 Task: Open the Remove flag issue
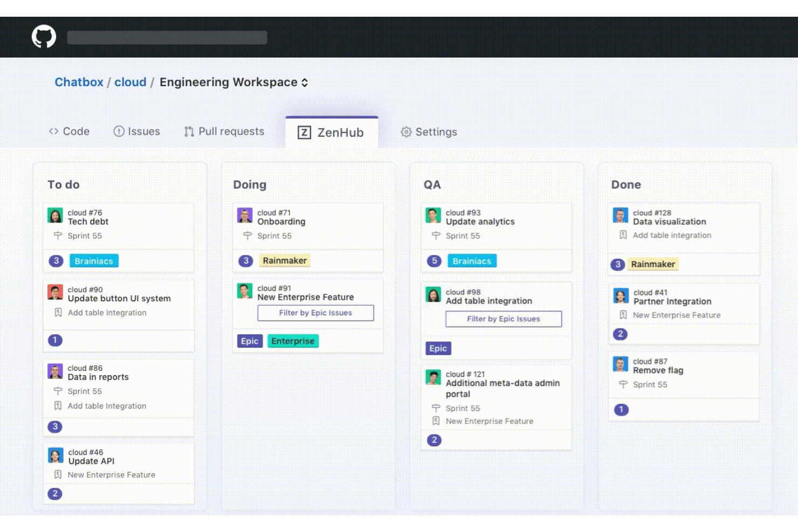(x=658, y=371)
